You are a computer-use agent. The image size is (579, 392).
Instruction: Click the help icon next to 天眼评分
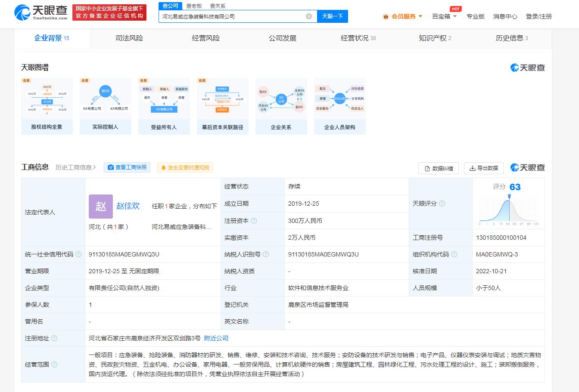tap(442, 204)
